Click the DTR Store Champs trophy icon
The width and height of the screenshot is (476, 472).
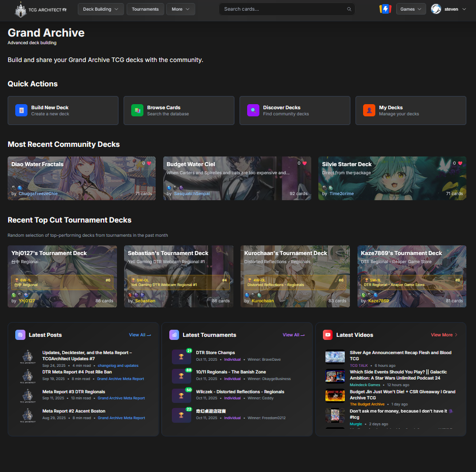pyautogui.click(x=181, y=357)
